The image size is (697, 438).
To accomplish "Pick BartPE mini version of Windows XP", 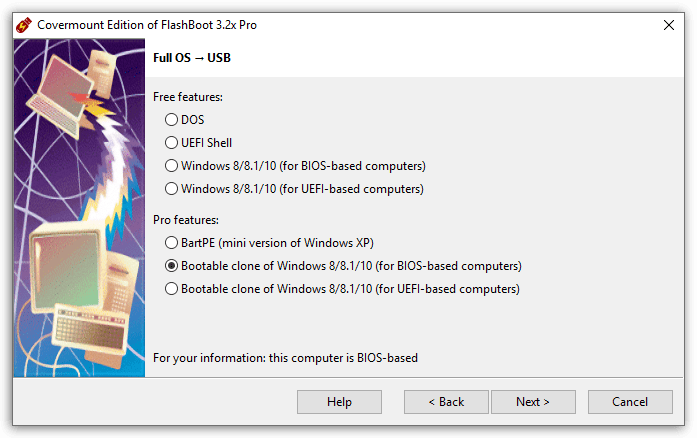I will pyautogui.click(x=269, y=243).
